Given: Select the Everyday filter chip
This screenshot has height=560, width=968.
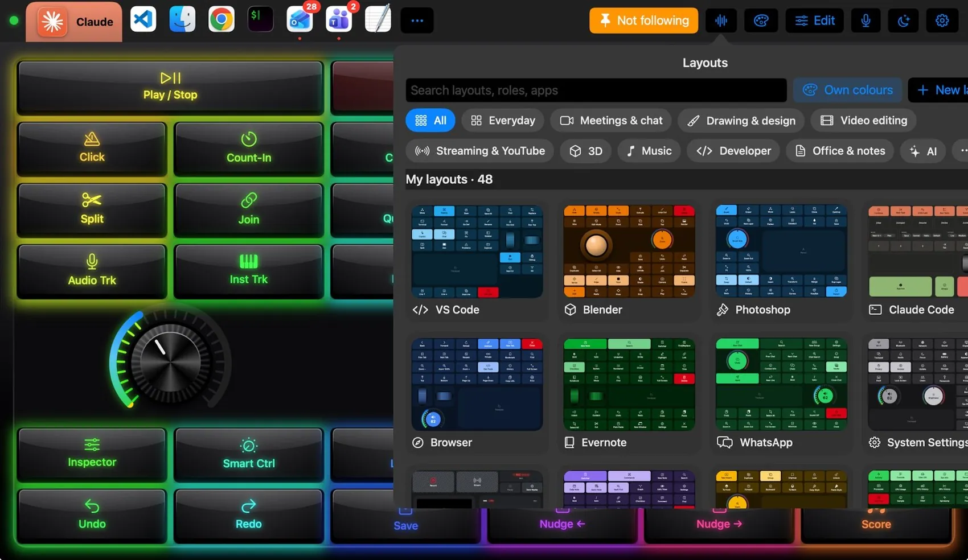Looking at the screenshot, I should 503,121.
